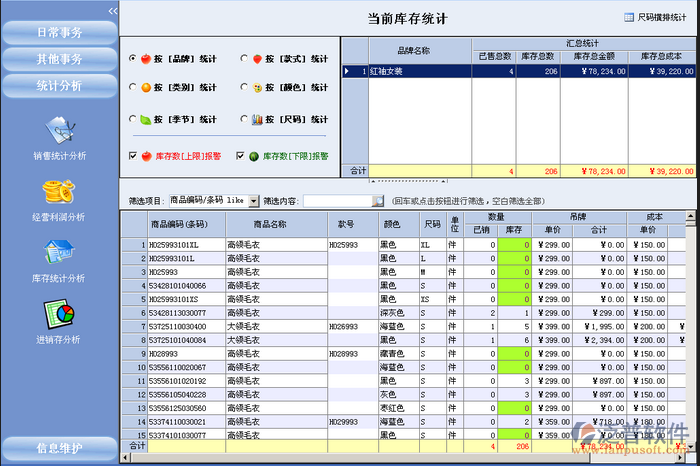
Task: Expand the 其他事务 sidebar section
Action: click(x=59, y=59)
